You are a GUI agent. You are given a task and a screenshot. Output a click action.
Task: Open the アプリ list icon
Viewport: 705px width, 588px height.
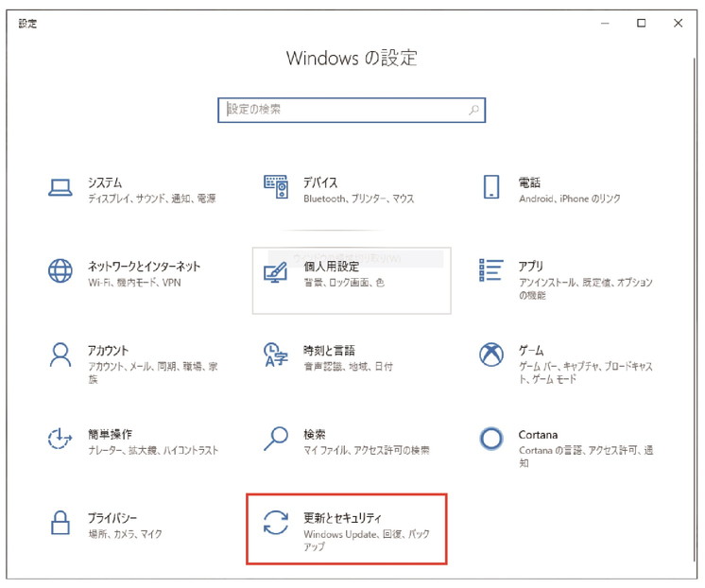click(491, 270)
